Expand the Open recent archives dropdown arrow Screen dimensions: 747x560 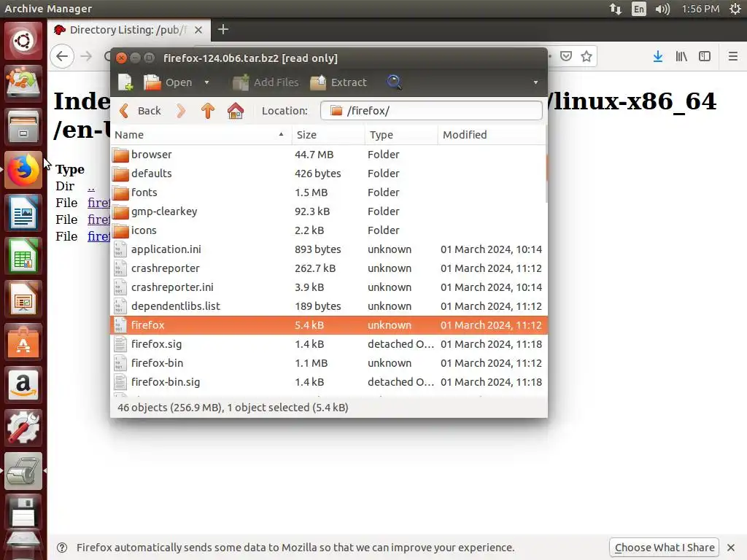click(x=206, y=82)
